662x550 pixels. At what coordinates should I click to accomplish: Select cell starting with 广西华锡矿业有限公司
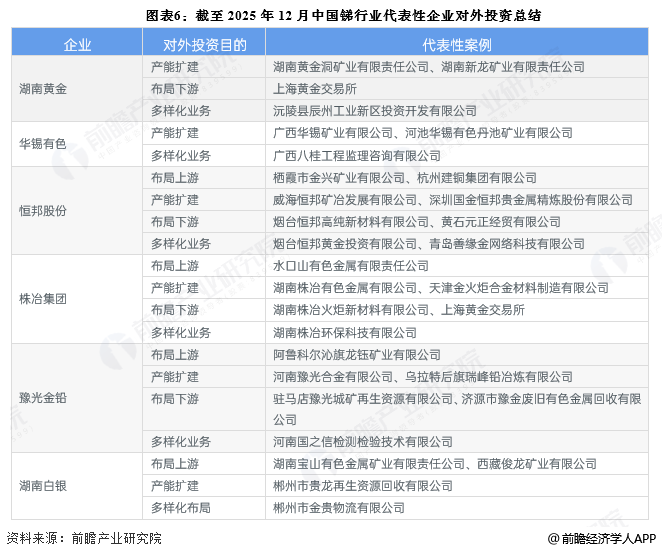pos(457,133)
